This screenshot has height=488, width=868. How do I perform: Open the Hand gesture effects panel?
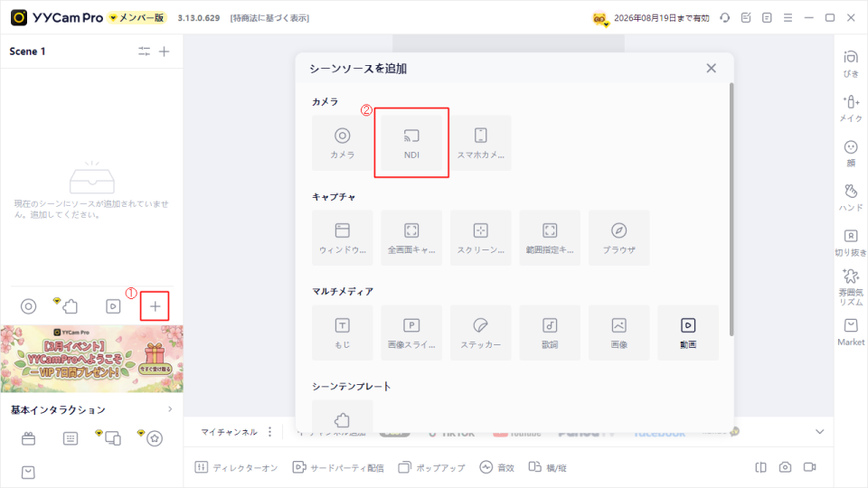click(x=850, y=196)
